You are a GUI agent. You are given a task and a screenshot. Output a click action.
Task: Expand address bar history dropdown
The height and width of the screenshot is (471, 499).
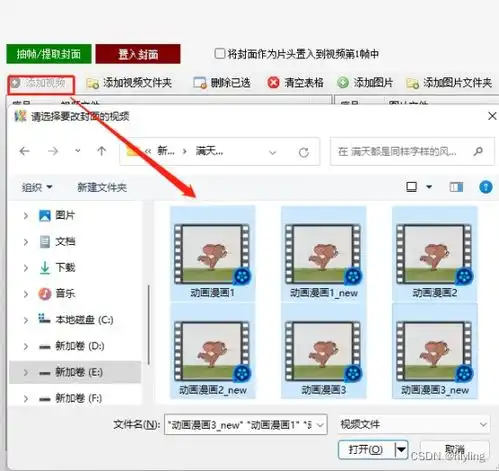click(273, 153)
